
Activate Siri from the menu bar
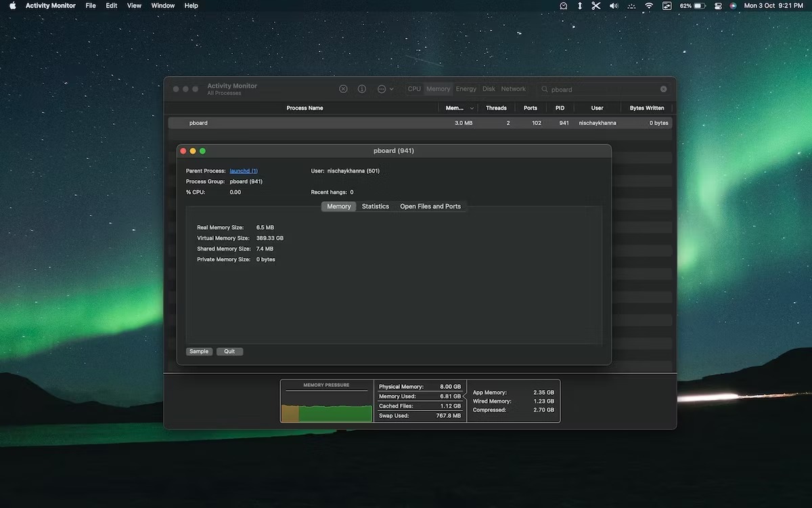pyautogui.click(x=734, y=5)
